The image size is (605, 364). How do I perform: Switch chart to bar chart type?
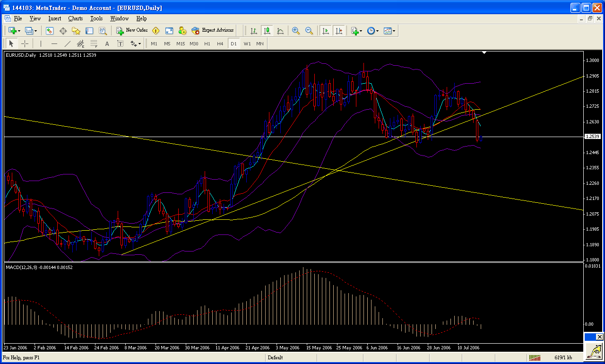pos(254,31)
